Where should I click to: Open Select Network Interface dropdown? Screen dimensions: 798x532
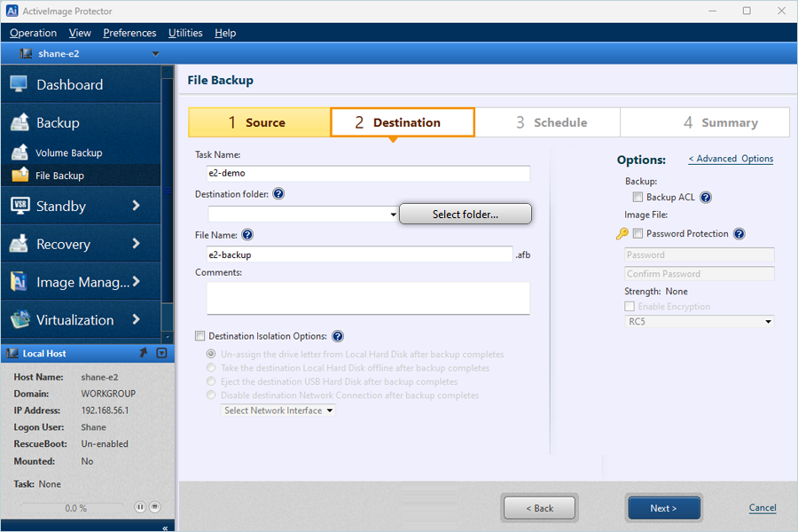tap(278, 411)
